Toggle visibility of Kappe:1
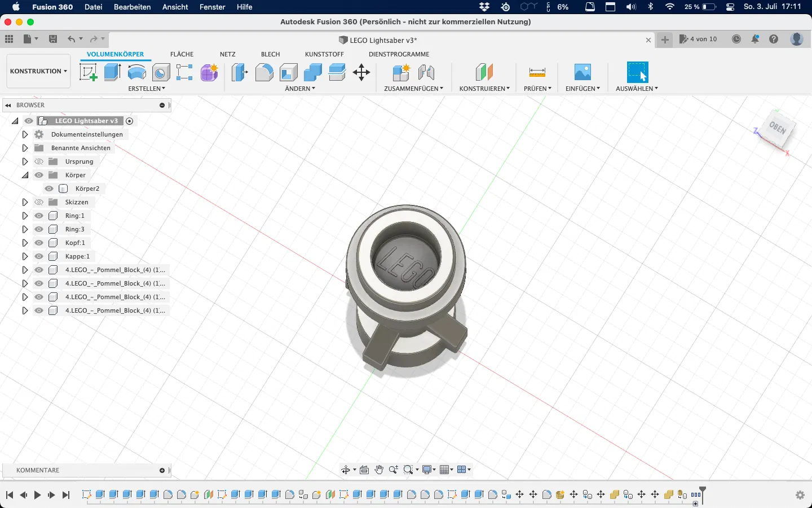Screen dimensions: 812x508 tap(39, 256)
